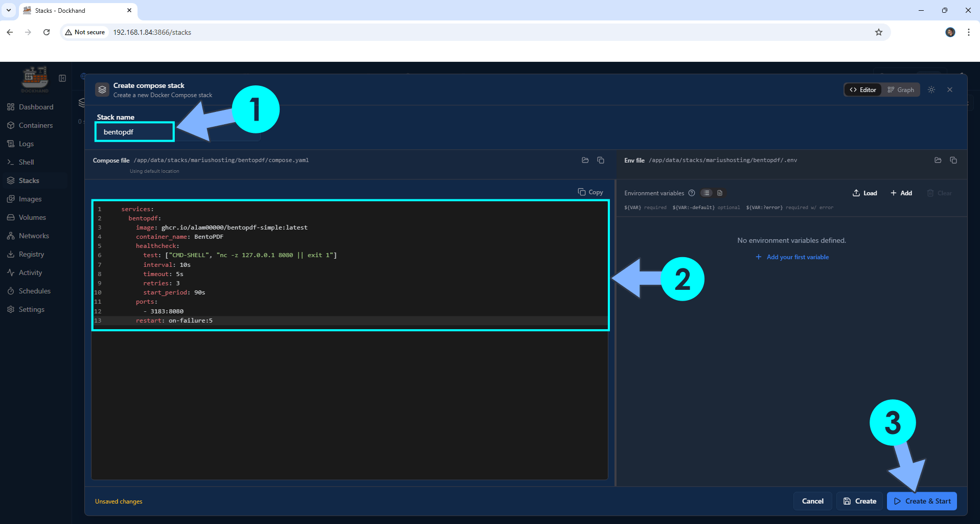Switch to the Graph view tab
Screen dimensions: 980x524
[x=901, y=90]
